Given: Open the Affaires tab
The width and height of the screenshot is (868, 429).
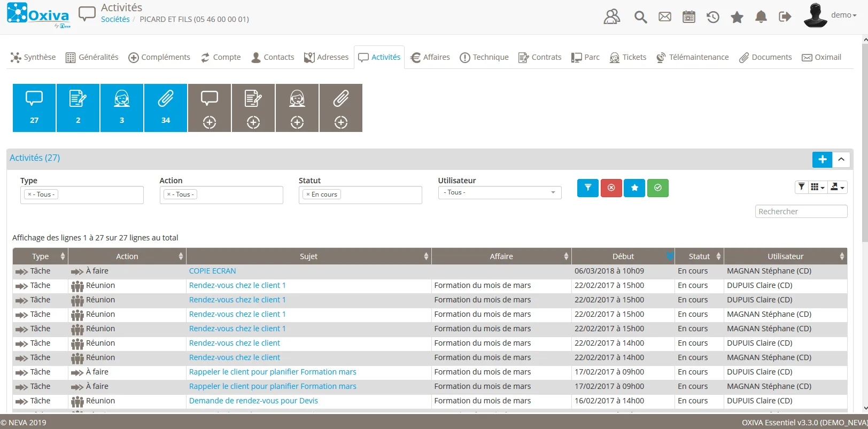Looking at the screenshot, I should pos(430,57).
